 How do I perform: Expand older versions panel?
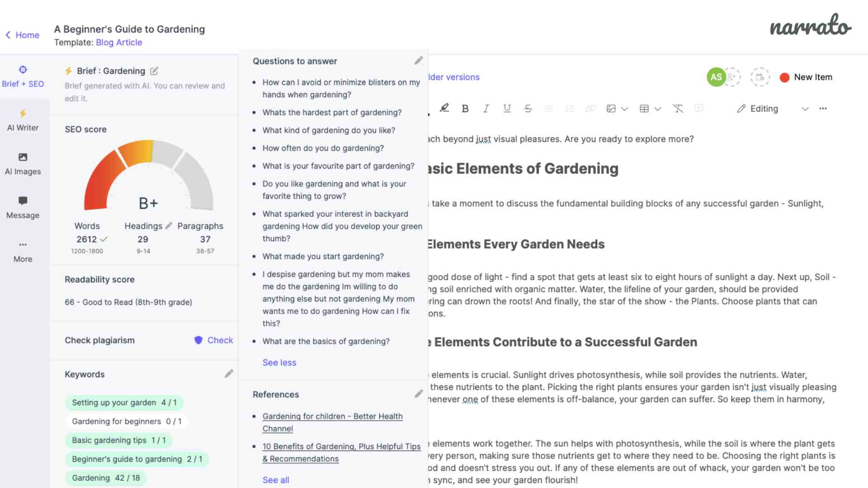point(454,77)
